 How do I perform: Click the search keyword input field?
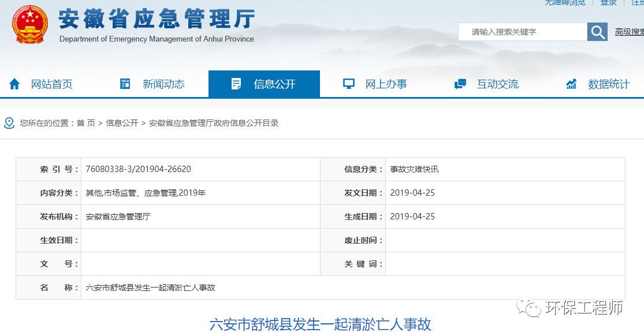pyautogui.click(x=522, y=32)
